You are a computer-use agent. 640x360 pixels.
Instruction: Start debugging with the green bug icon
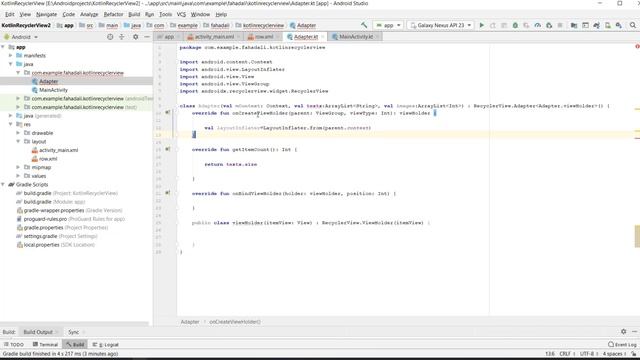pos(515,25)
